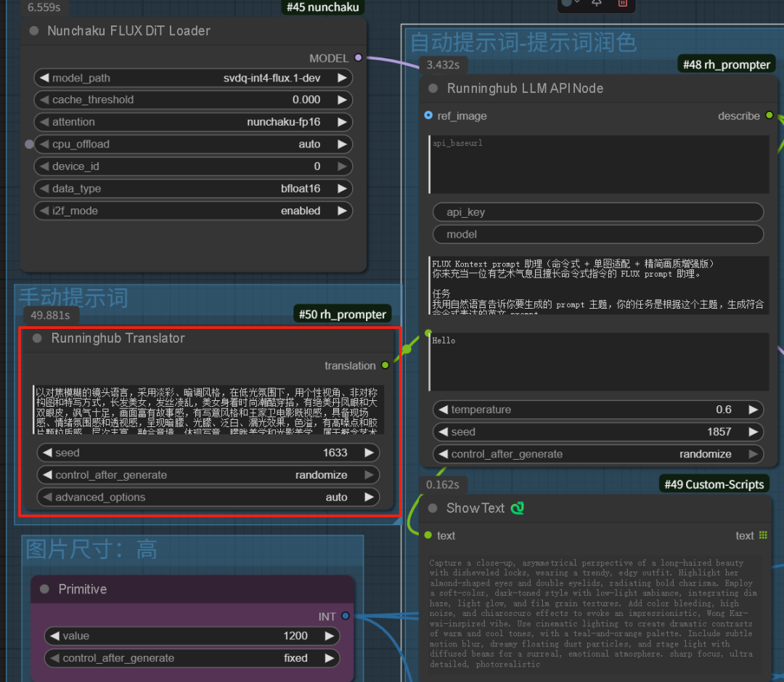The height and width of the screenshot is (682, 784).
Task: Collapse the Runninghub Translator node dot
Action: [37, 338]
